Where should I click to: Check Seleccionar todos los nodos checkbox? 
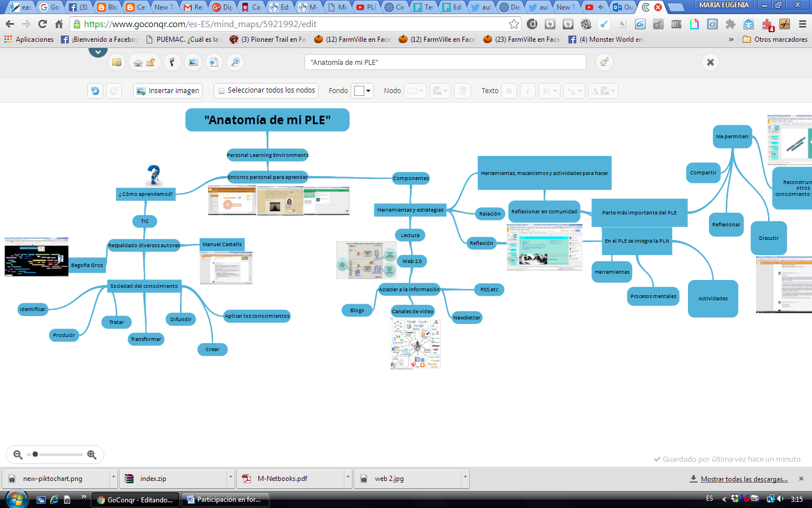coord(222,91)
